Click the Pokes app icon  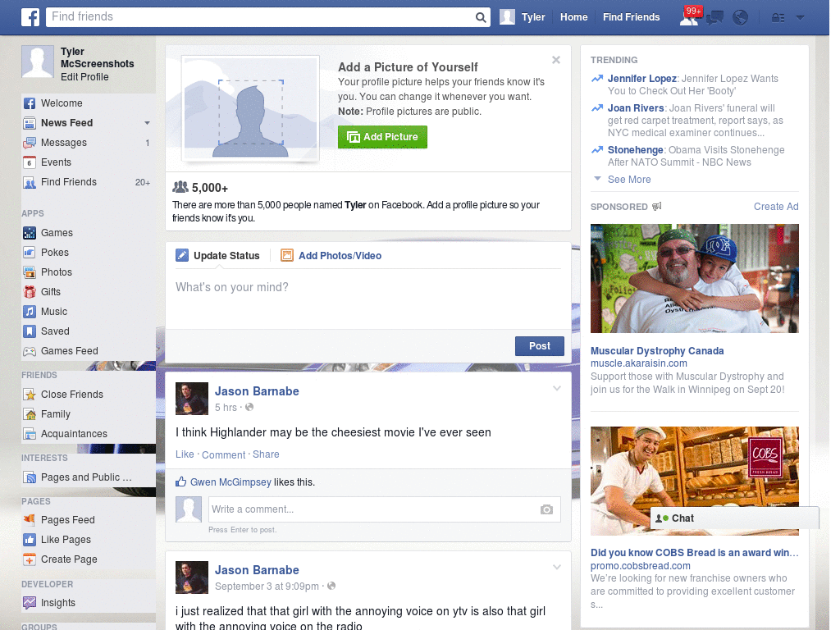click(30, 253)
